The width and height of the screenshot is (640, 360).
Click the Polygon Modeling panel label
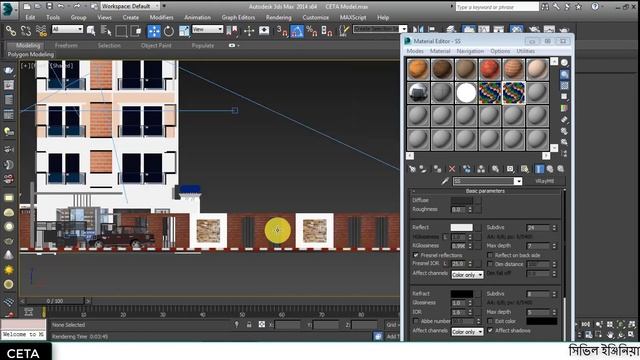pos(31,54)
